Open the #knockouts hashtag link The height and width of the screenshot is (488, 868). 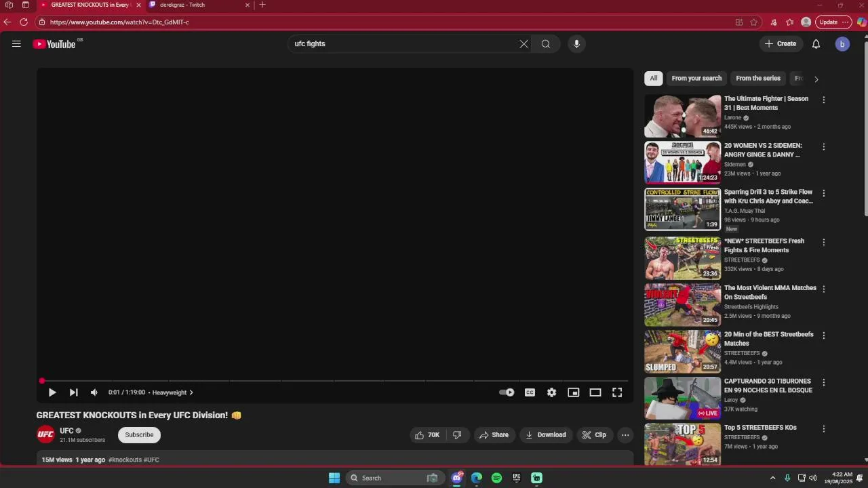tap(125, 460)
